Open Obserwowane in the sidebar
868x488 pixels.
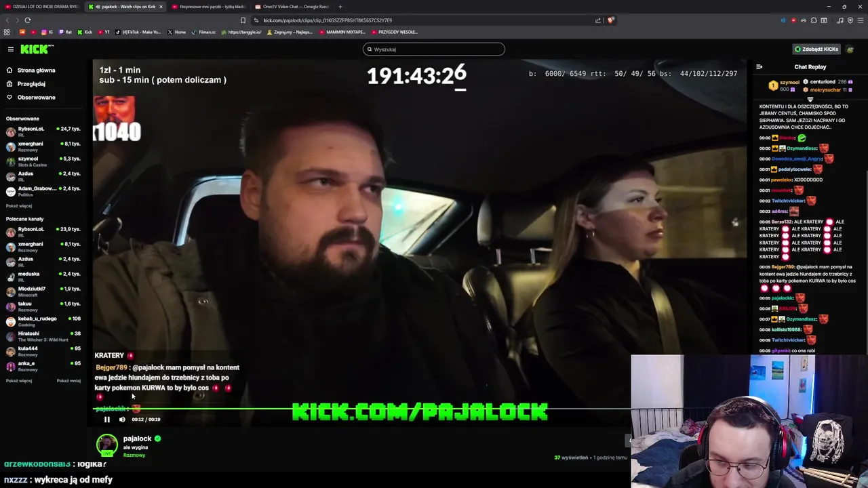[36, 98]
